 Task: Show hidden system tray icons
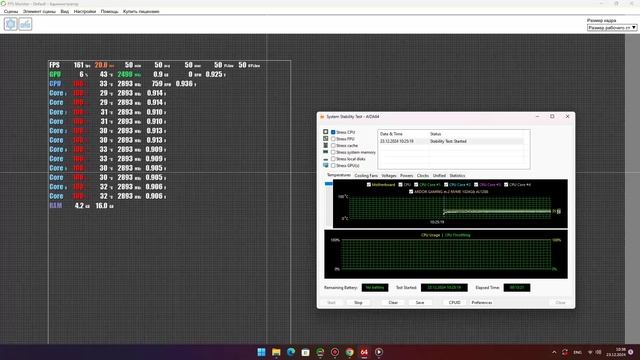point(554,352)
